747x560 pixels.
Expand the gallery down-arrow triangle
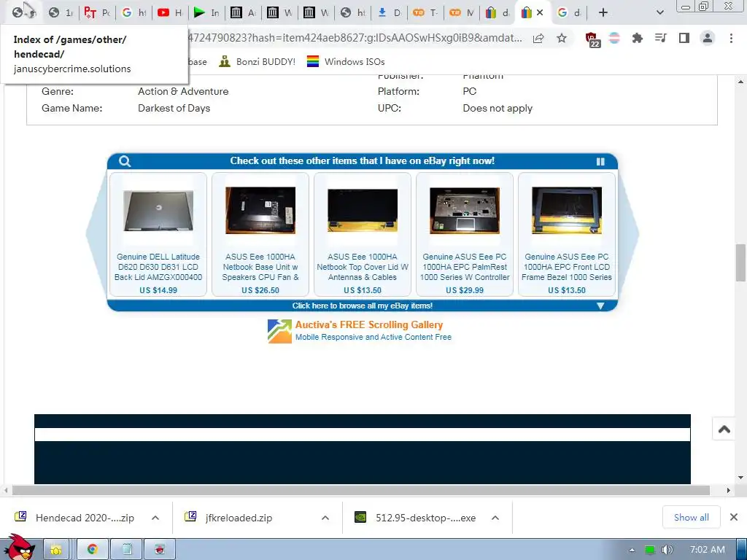click(600, 306)
